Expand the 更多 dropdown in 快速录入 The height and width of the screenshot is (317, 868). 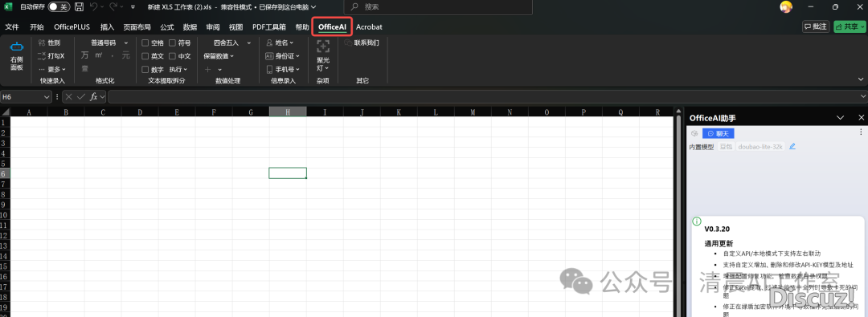(x=52, y=70)
